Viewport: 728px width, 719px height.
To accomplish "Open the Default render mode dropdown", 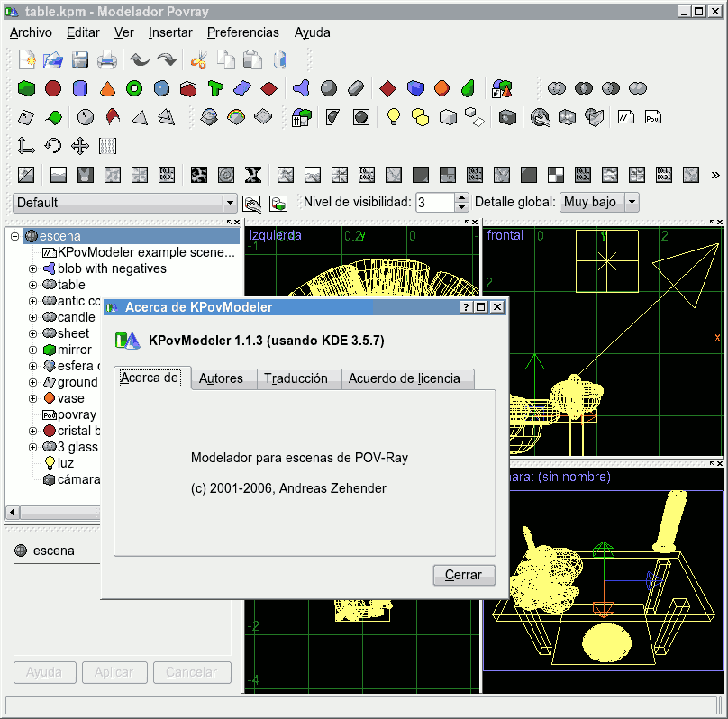I will pos(230,203).
